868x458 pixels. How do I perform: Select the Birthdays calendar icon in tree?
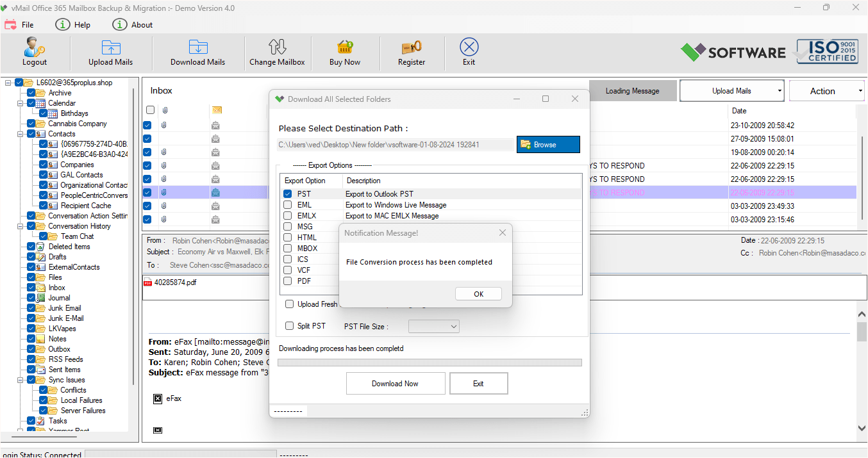pyautogui.click(x=53, y=113)
